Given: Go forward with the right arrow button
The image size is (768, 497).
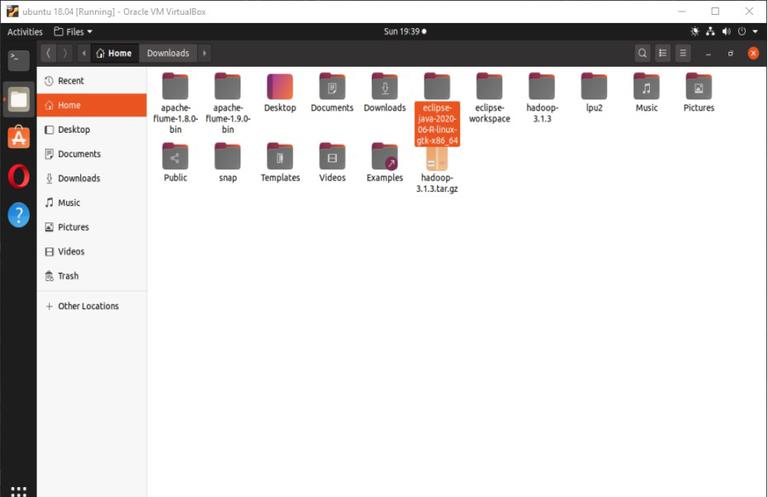Looking at the screenshot, I should coord(65,53).
